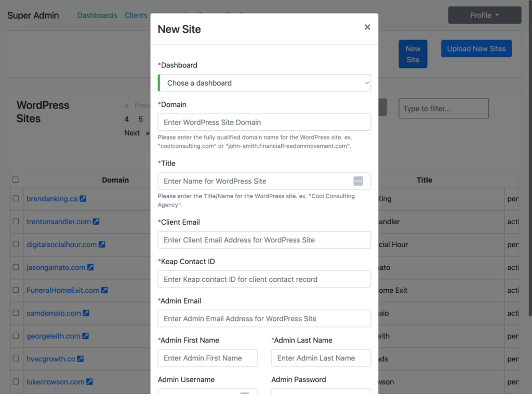
Task: Focus the Title name input field
Action: [x=264, y=181]
